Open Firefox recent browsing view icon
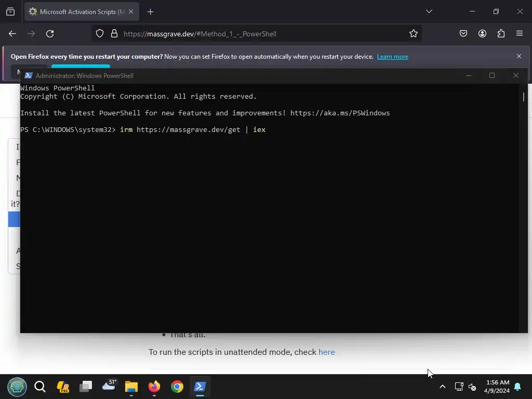 (10, 11)
